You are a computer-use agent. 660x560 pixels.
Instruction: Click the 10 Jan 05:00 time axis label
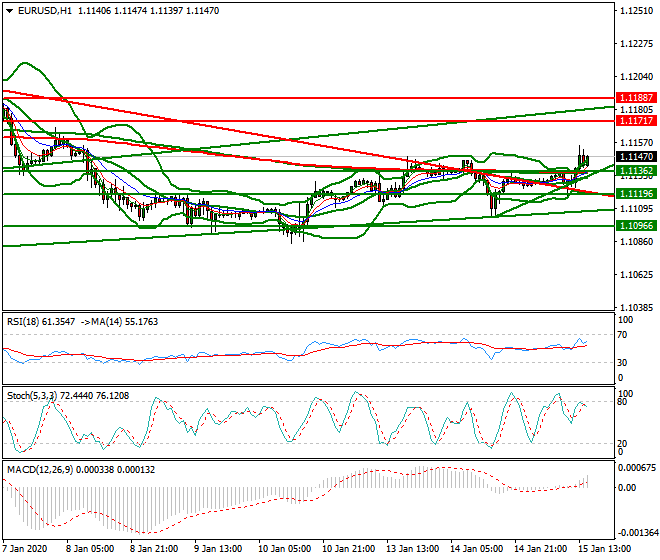(x=284, y=549)
